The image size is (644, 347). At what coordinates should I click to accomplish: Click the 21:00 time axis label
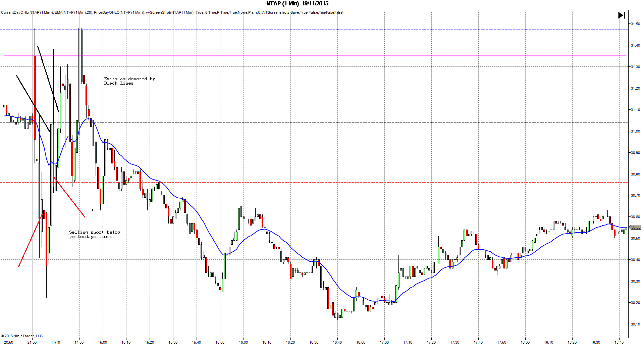32,342
